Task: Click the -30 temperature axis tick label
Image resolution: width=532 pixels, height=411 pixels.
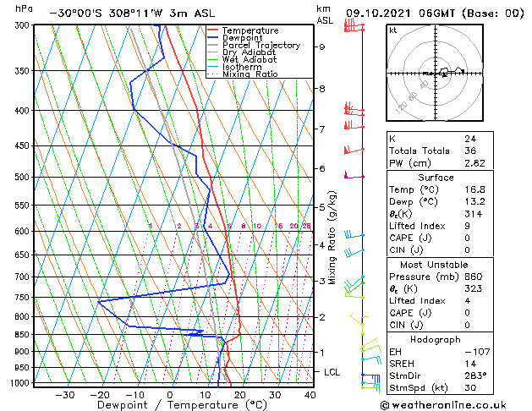Action: click(x=64, y=395)
